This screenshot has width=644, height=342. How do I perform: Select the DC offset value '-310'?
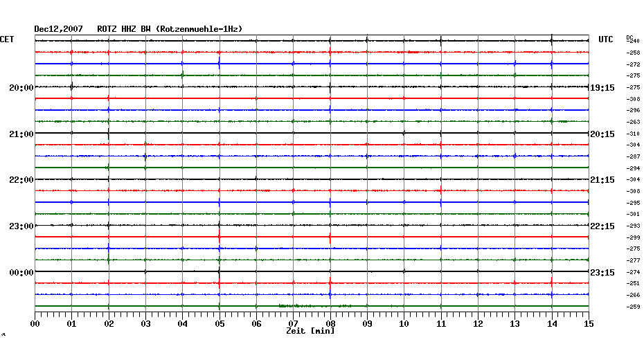(634, 134)
